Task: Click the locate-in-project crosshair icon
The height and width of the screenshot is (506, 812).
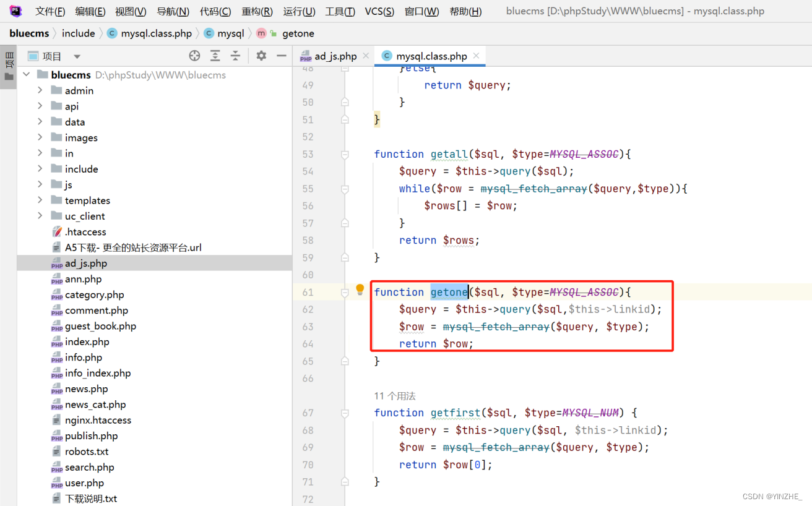Action: tap(194, 56)
